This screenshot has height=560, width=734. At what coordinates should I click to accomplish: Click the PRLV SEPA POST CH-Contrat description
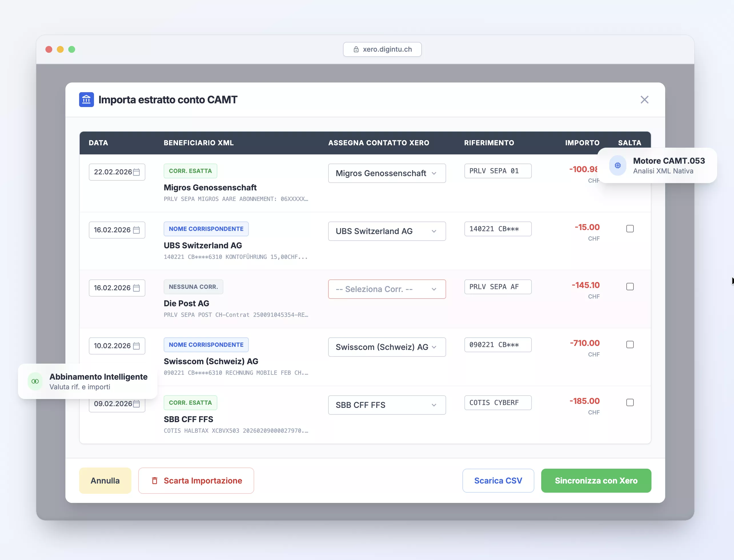[236, 315]
